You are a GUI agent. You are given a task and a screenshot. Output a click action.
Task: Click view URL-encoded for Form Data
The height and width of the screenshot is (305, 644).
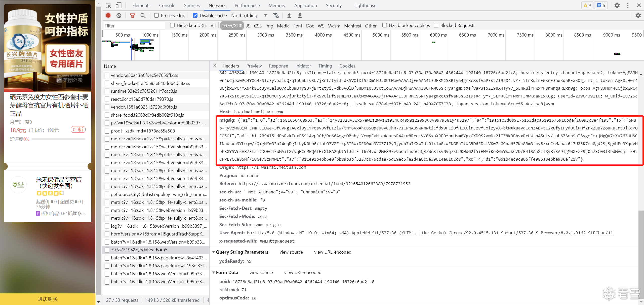pos(303,273)
